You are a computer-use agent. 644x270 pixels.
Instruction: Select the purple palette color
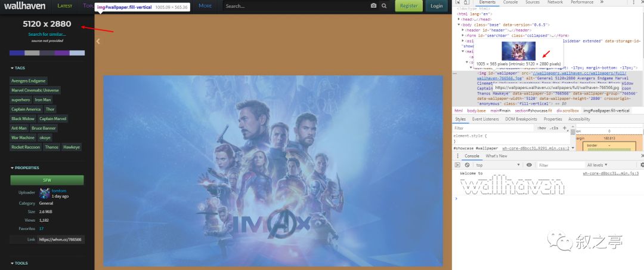(x=62, y=53)
